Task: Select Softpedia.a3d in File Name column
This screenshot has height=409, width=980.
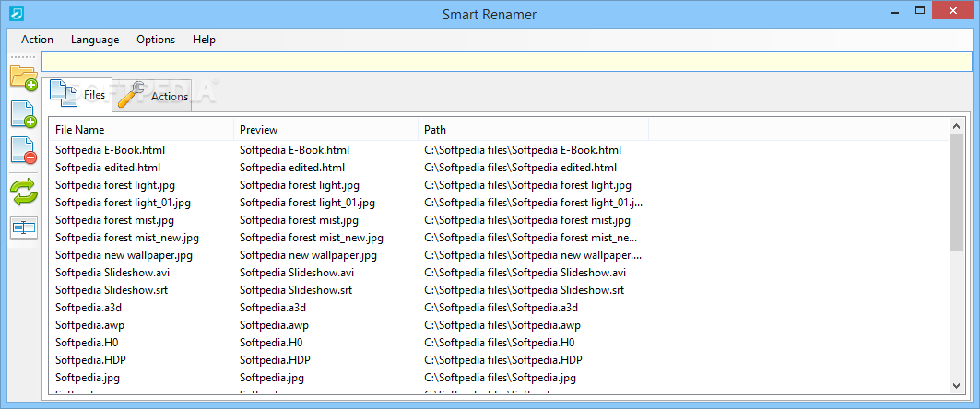Action: coord(89,308)
